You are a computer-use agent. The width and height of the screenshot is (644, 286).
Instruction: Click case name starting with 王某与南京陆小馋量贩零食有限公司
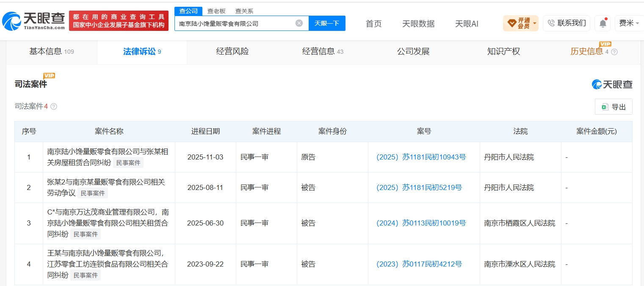click(108, 264)
